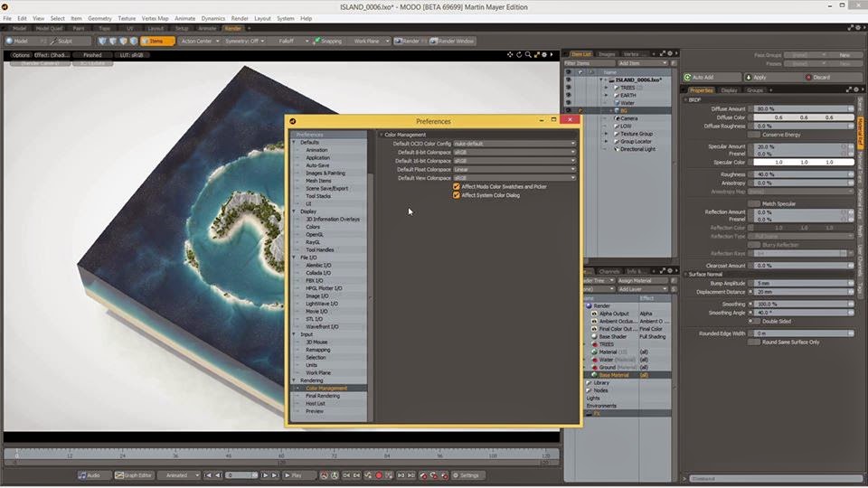Click the Discard red icon
868x488 pixels.
[808, 78]
